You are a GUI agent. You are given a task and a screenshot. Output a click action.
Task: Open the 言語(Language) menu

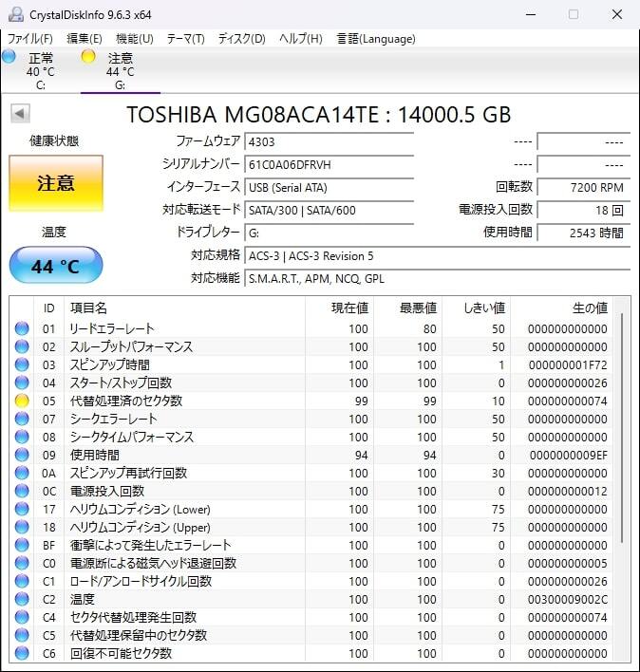click(376, 39)
